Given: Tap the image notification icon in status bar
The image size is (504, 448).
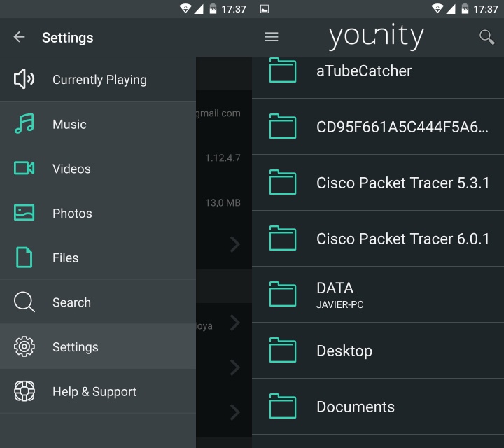Looking at the screenshot, I should click(x=265, y=9).
